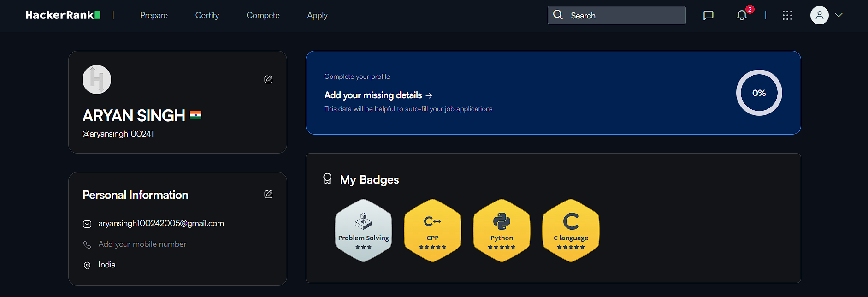This screenshot has width=868, height=297.
Task: Open the messages chat icon
Action: 709,15
